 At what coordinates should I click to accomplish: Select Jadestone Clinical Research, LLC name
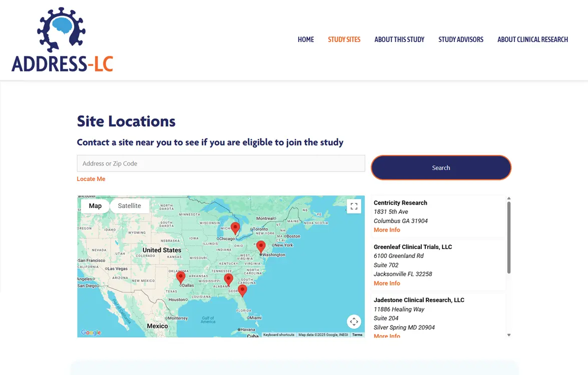(x=419, y=300)
